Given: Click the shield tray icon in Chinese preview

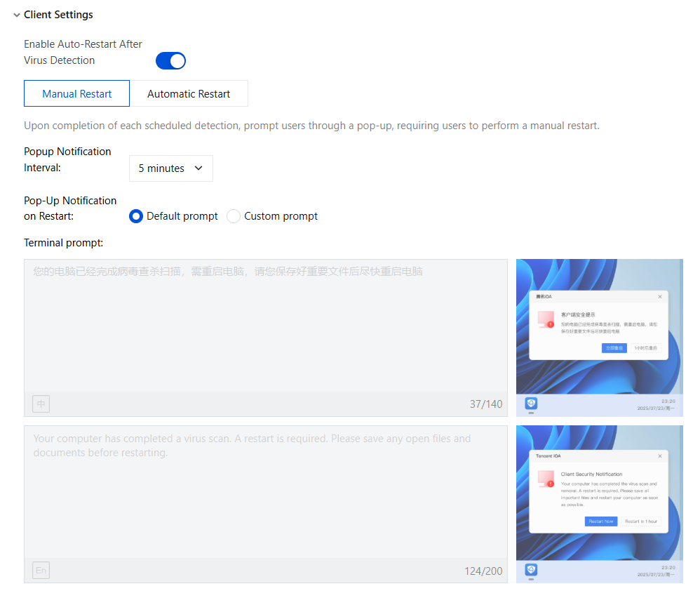Looking at the screenshot, I should pos(531,404).
